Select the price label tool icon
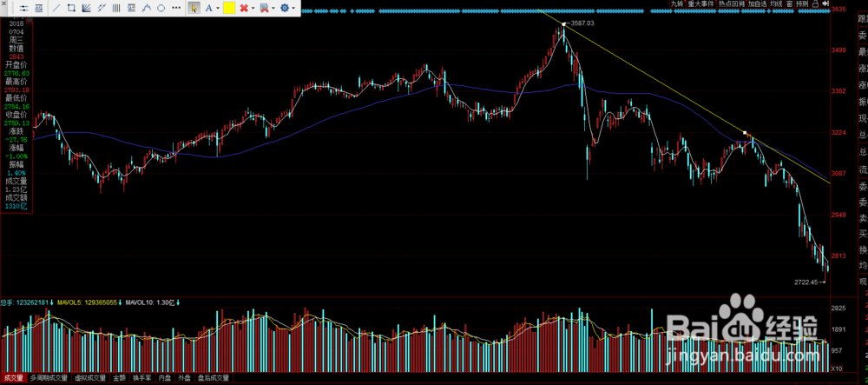Image resolution: width=868 pixels, height=385 pixels. point(39,9)
